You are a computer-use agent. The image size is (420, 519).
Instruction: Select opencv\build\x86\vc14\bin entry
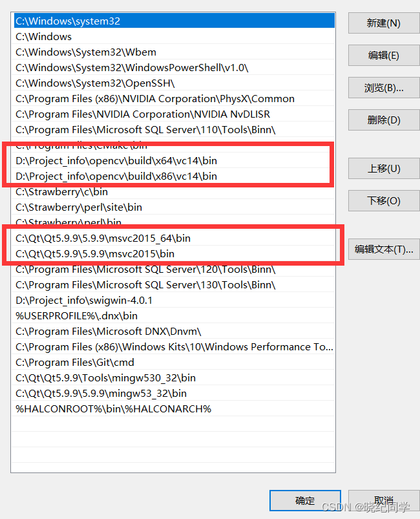click(174, 176)
